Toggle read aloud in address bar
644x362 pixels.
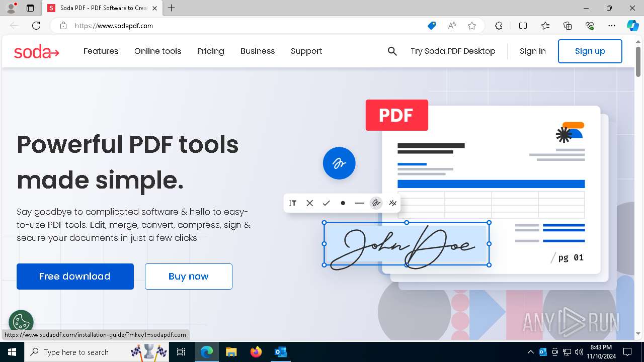(452, 26)
